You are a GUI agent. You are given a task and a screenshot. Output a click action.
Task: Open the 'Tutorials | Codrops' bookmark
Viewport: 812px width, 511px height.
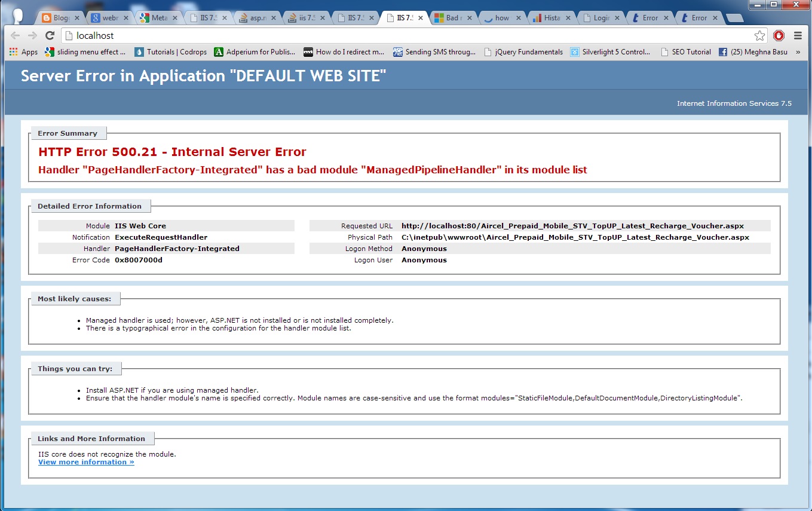click(x=171, y=52)
